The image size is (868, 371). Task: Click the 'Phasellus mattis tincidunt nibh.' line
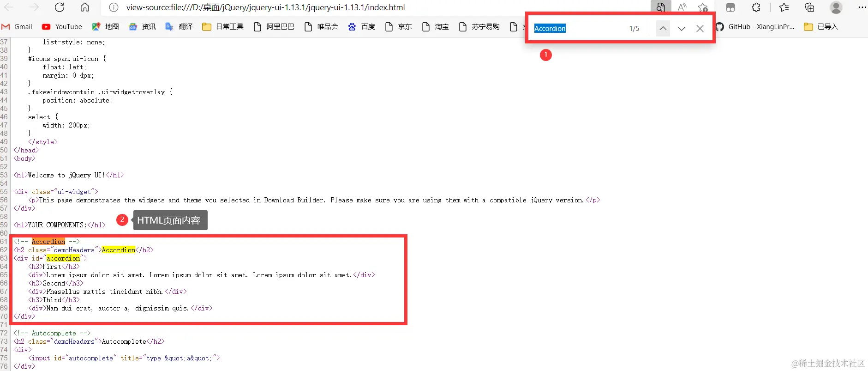[108, 292]
